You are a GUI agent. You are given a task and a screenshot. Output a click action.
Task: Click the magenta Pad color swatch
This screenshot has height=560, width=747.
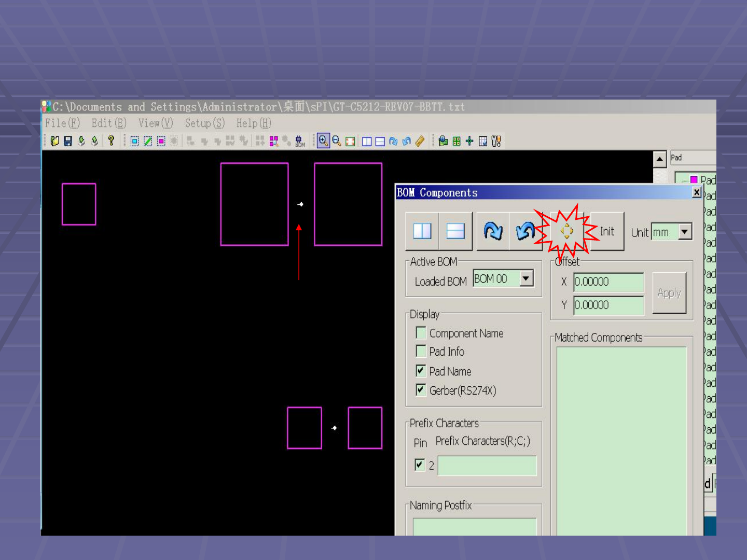pyautogui.click(x=694, y=180)
